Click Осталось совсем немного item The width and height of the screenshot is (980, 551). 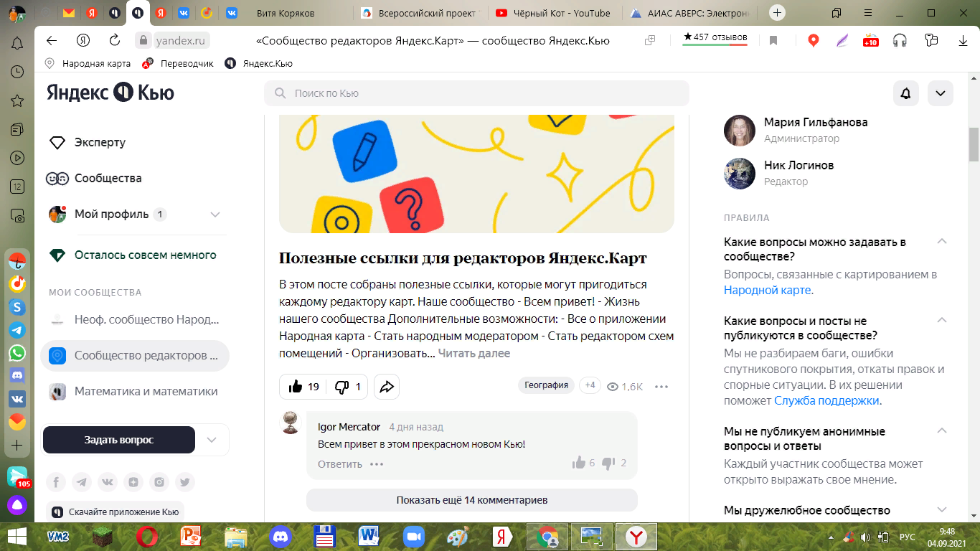pos(132,255)
